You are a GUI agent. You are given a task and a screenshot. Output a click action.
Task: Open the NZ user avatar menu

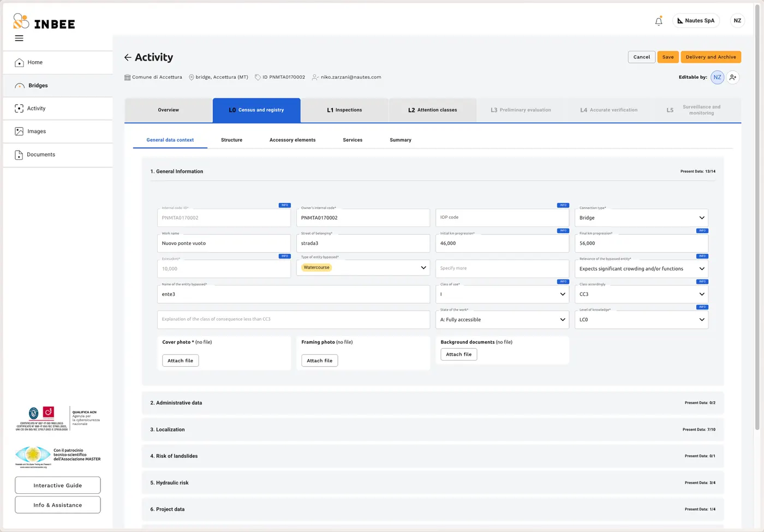[x=737, y=21]
